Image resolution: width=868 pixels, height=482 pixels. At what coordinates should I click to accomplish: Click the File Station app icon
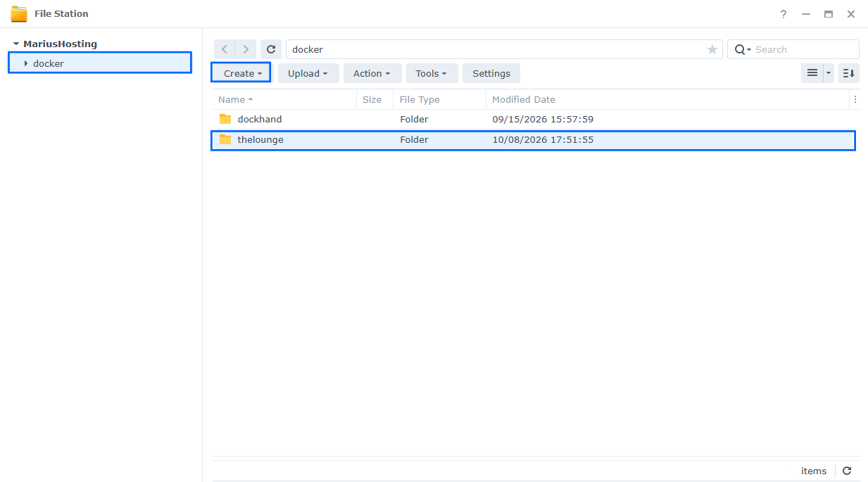(19, 13)
